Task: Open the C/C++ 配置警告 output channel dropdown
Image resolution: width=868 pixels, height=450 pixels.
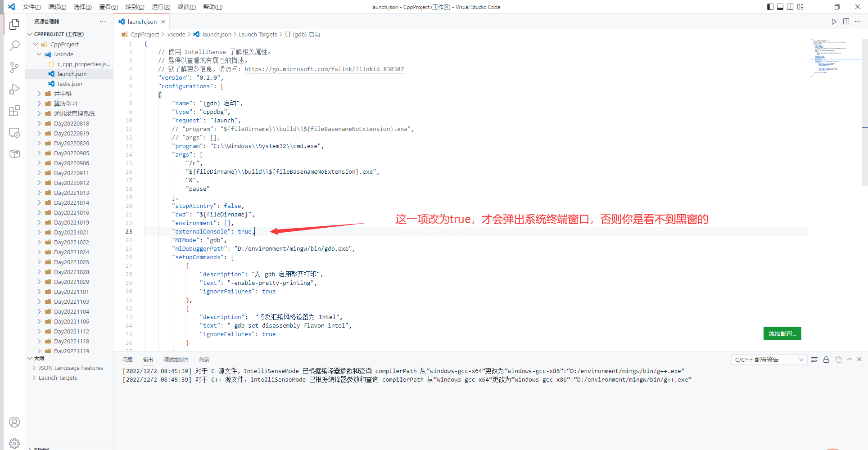Action: tap(769, 360)
